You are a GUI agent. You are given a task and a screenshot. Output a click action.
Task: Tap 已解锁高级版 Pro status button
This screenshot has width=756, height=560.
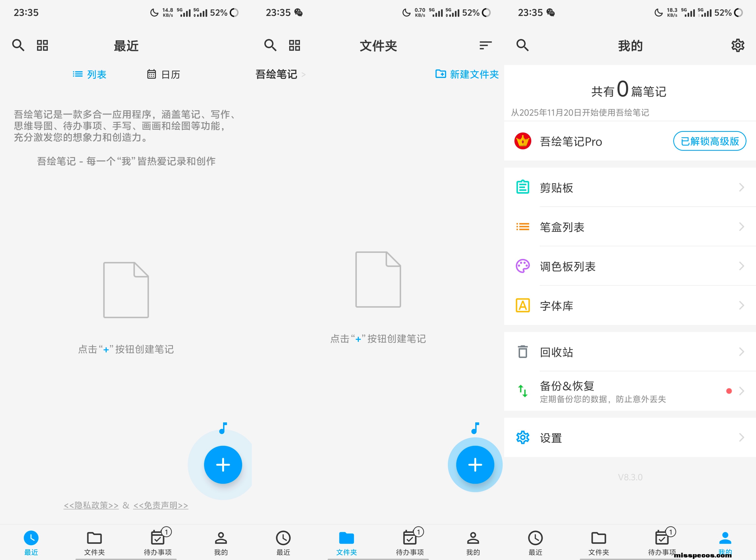(x=709, y=141)
